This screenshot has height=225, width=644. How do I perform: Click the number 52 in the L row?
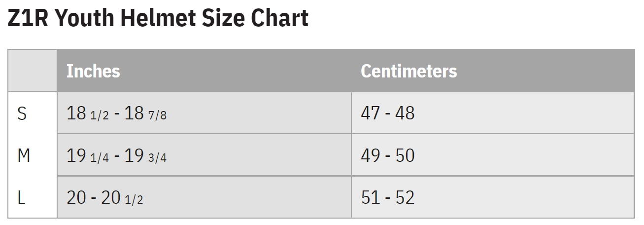(405, 198)
